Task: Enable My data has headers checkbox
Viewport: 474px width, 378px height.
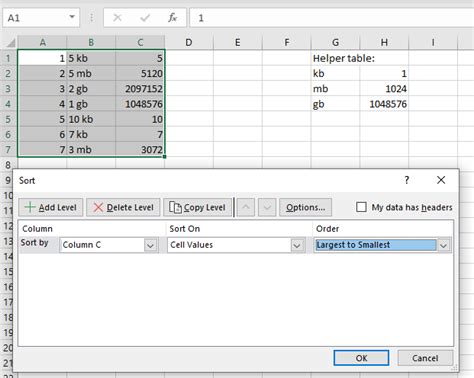Action: [361, 207]
